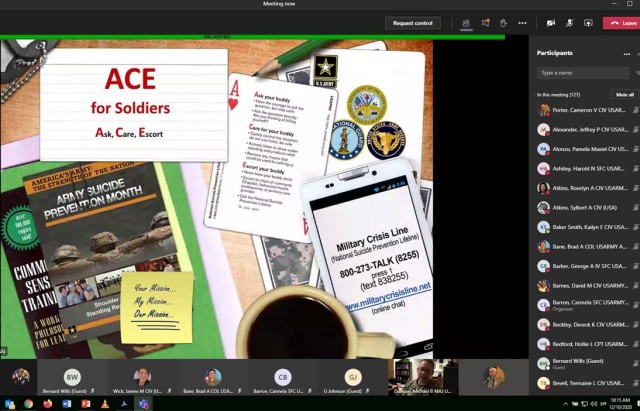Open Firefox from the taskbar
This screenshot has height=411, width=640.
47,404
